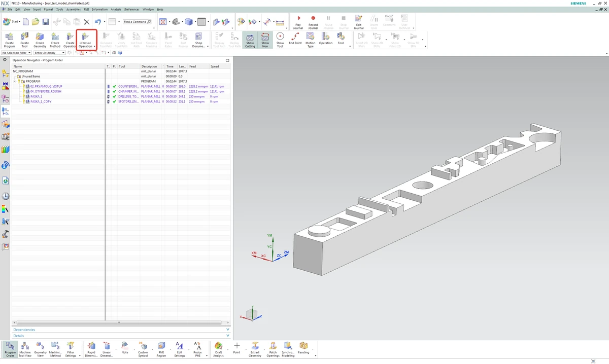Image resolution: width=609 pixels, height=364 pixels.
Task: Open the Create Tool dialog
Action: [24, 40]
